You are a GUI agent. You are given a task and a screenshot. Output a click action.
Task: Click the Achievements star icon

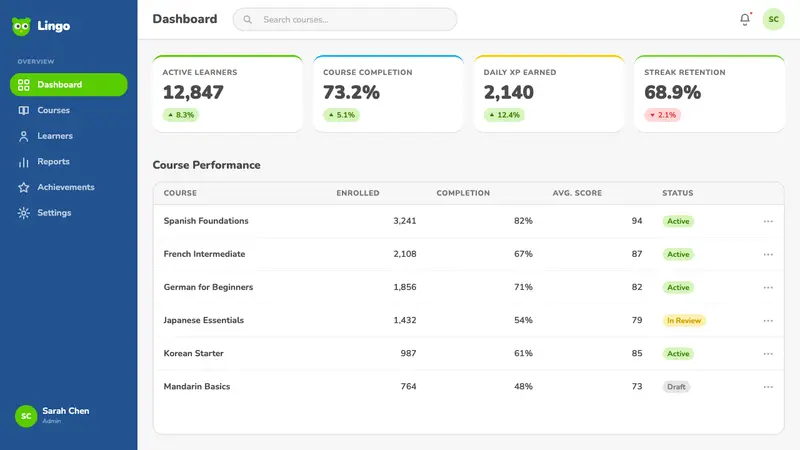pos(23,187)
